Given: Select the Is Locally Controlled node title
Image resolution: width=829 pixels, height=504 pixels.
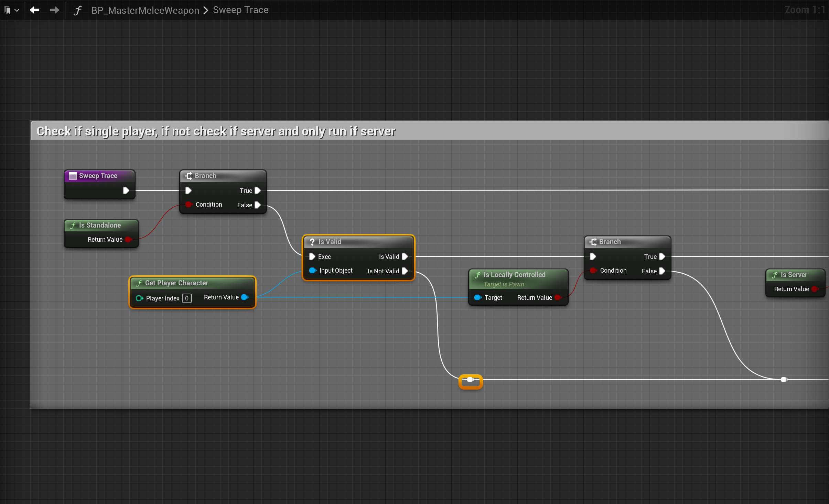Looking at the screenshot, I should 514,275.
